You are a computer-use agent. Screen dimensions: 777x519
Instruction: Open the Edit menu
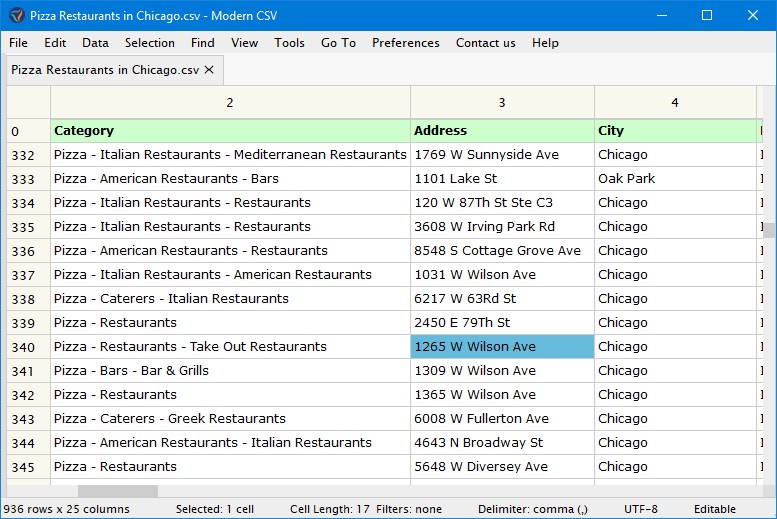(x=55, y=43)
